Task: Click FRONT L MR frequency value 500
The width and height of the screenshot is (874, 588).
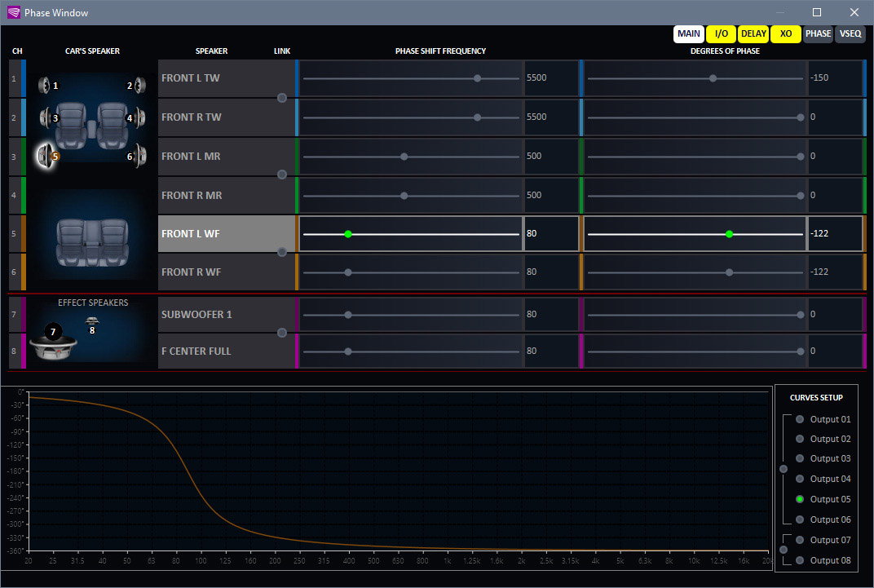Action: 534,156
